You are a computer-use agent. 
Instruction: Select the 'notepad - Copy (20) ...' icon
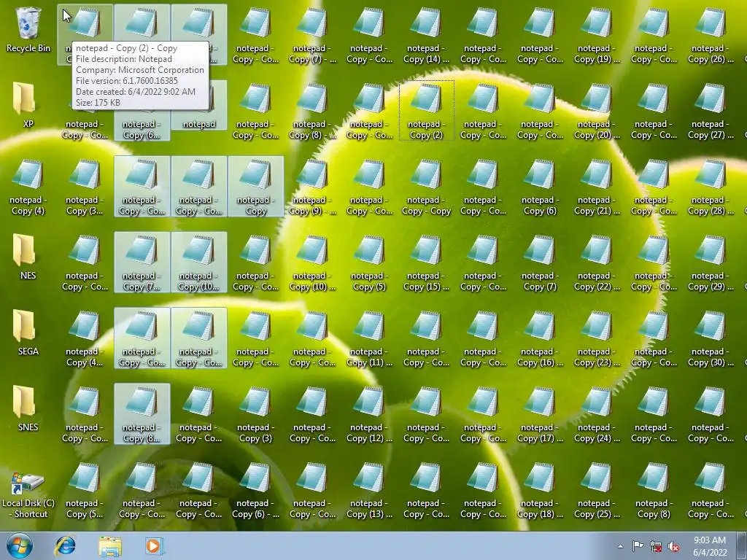(x=597, y=111)
